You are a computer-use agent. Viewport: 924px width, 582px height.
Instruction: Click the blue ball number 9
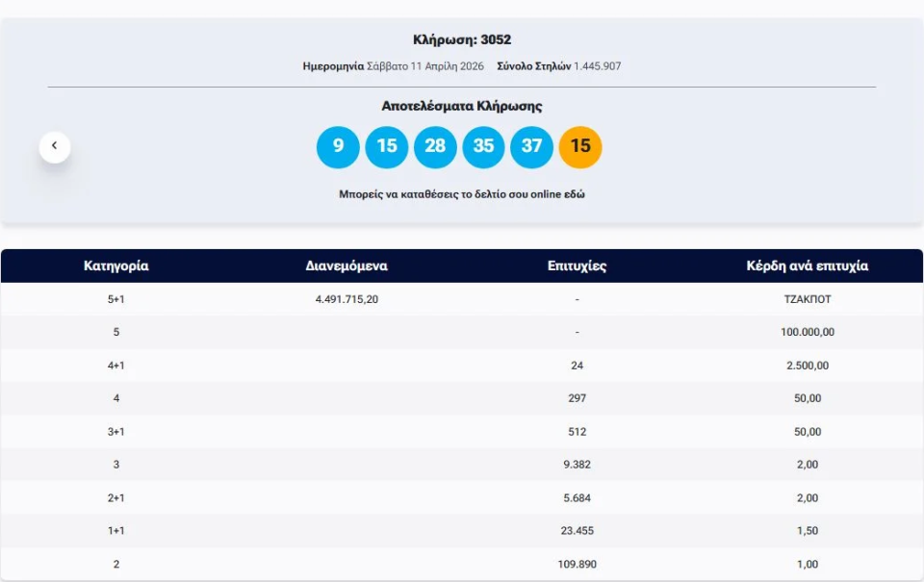[338, 146]
